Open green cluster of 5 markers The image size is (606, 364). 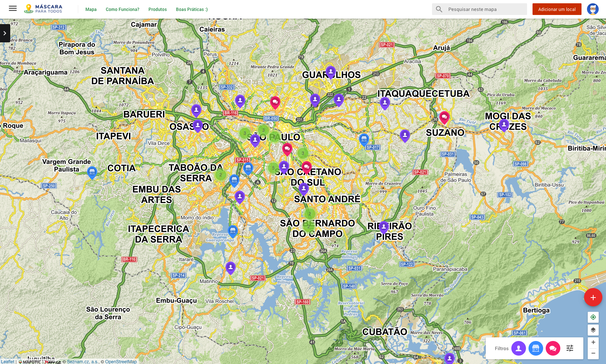point(273,168)
